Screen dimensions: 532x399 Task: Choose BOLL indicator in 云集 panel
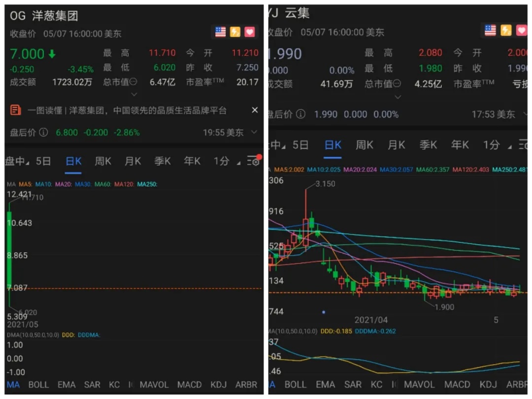point(296,385)
